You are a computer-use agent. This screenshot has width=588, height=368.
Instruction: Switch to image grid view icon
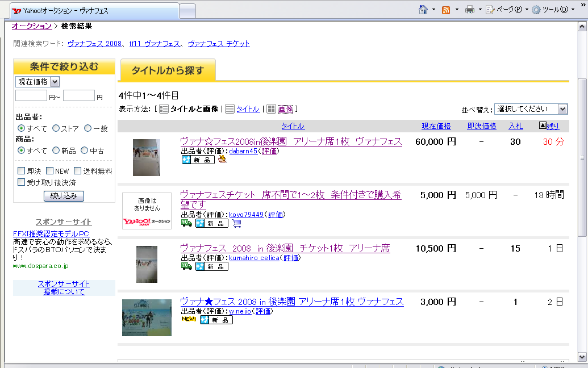(x=272, y=109)
